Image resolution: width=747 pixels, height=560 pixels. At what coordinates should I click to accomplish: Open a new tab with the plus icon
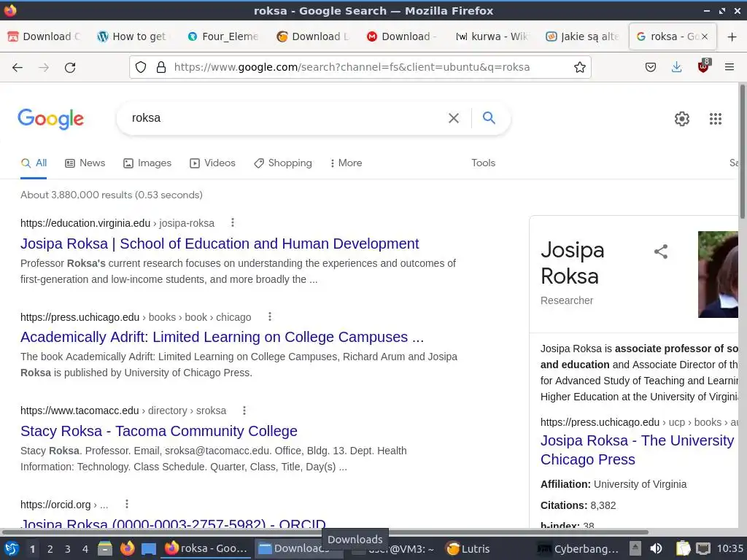[732, 36]
